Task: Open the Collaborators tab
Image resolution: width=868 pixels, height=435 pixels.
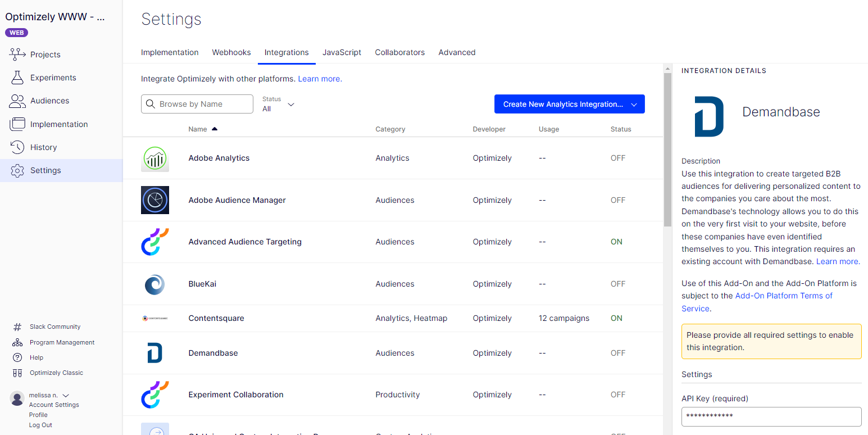Action: click(399, 52)
